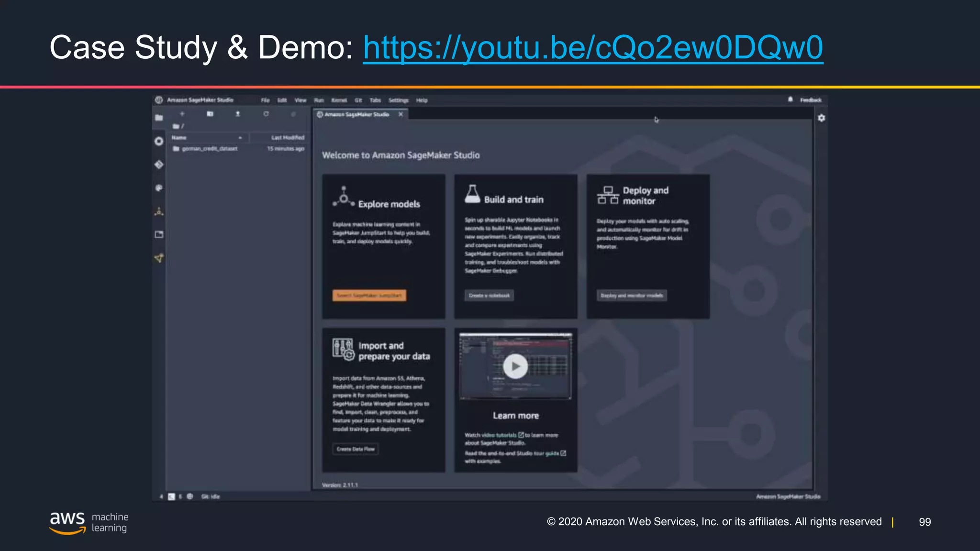980x551 pixels.
Task: Click Deploy and monitor models button
Action: tap(632, 296)
